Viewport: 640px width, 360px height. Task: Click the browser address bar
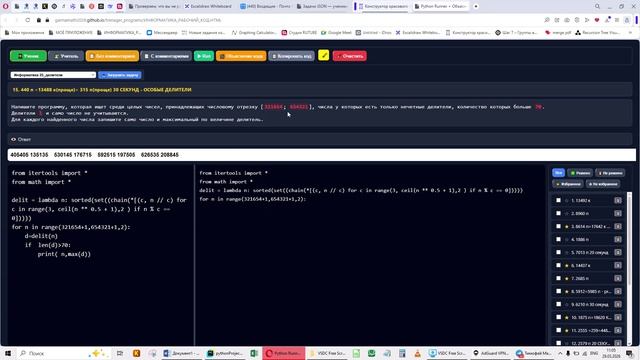pos(298,20)
